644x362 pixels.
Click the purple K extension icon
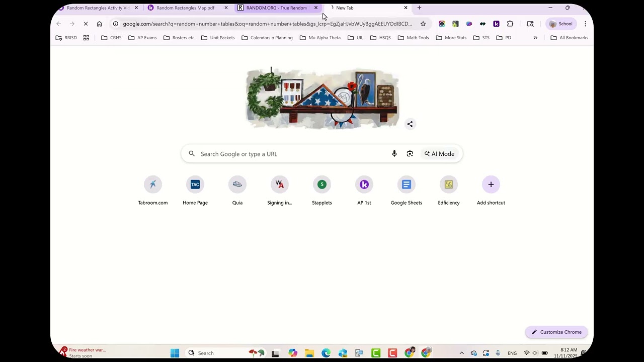(x=496, y=24)
